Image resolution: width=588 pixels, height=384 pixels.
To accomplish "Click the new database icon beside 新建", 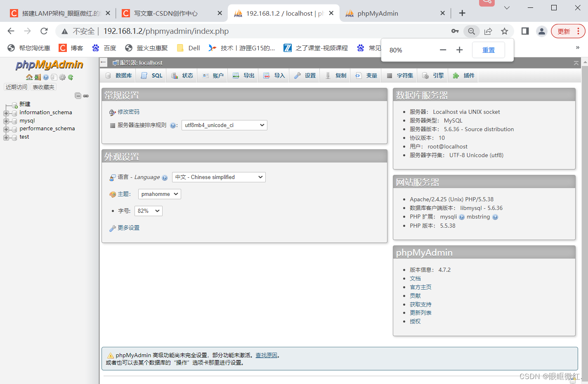I will 15,105.
